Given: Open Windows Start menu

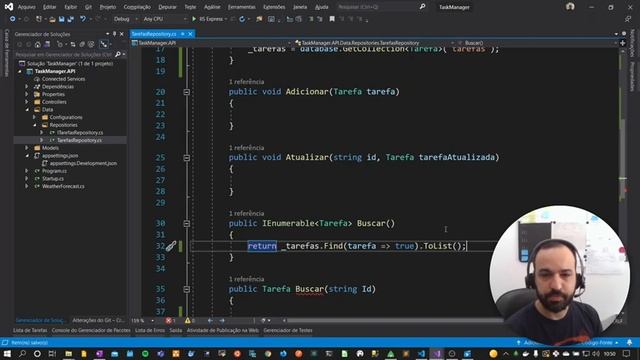Looking at the screenshot, I should 7,353.
